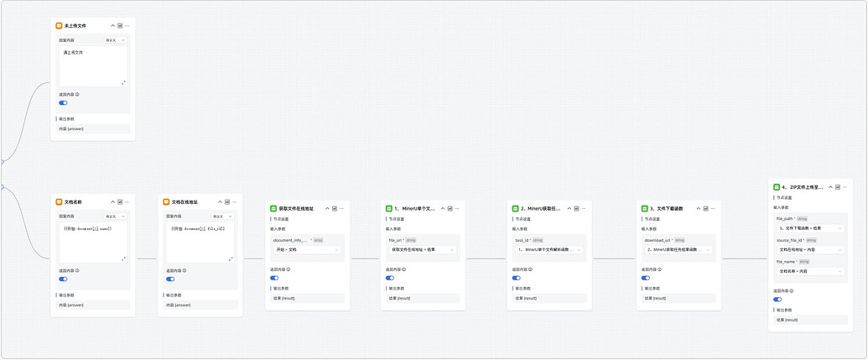Open the task_id MinerU单个文件解析函数 dropdown
Screen dimensions: 868x360
point(549,250)
